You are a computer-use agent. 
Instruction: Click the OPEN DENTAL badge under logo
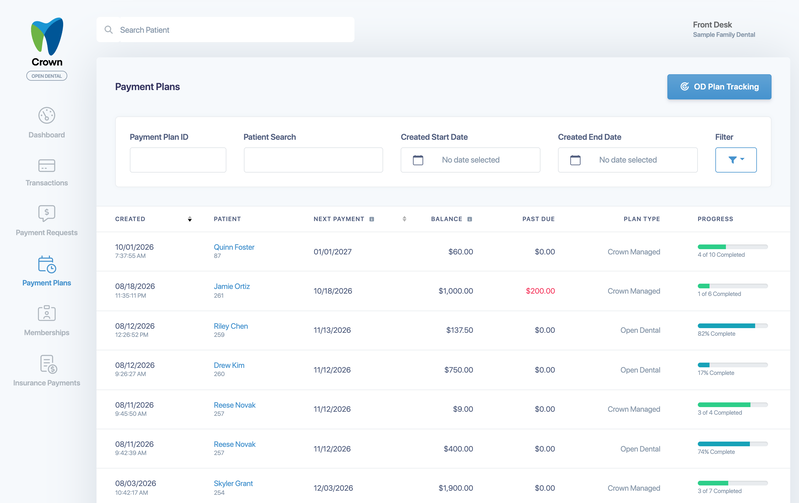[46, 76]
